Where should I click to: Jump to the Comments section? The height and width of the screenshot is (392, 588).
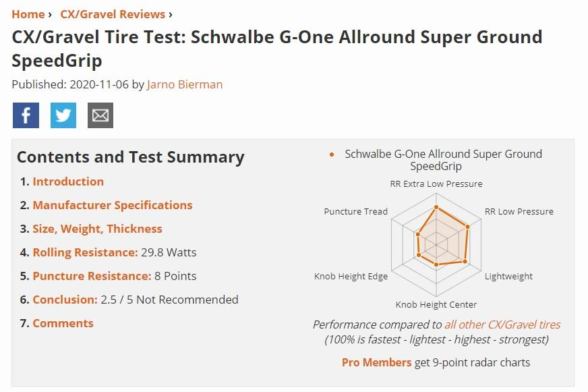pos(63,323)
